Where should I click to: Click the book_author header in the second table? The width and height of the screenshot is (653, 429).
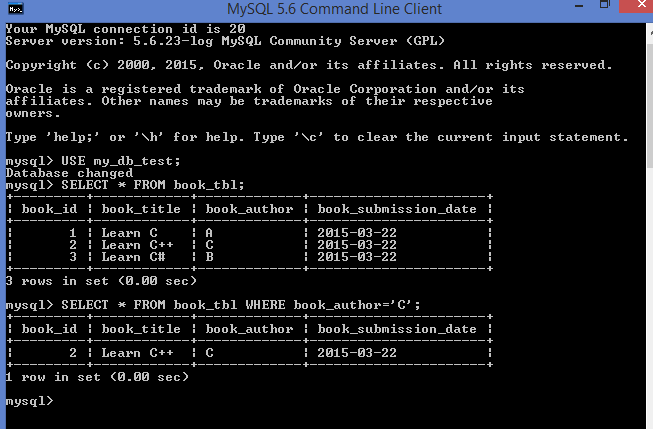(249, 329)
